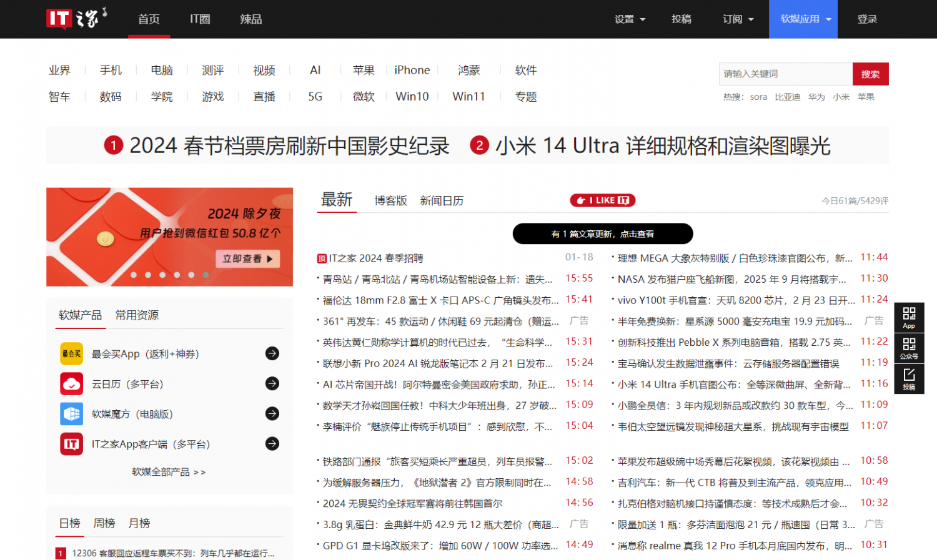Switch to the 常用资源 tab
The width and height of the screenshot is (937, 560).
click(137, 315)
